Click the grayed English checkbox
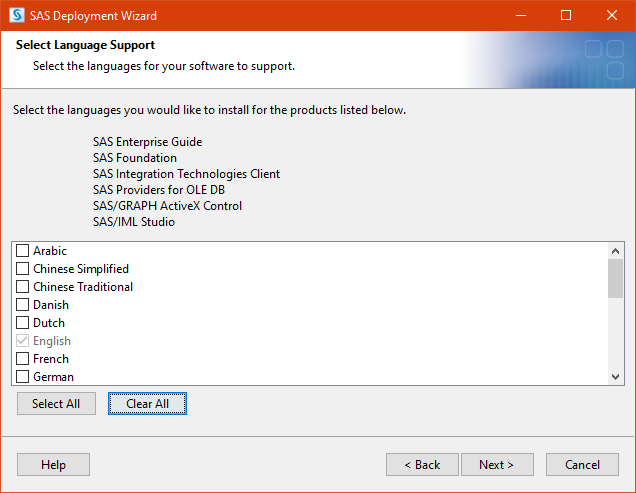636x493 pixels. (23, 341)
